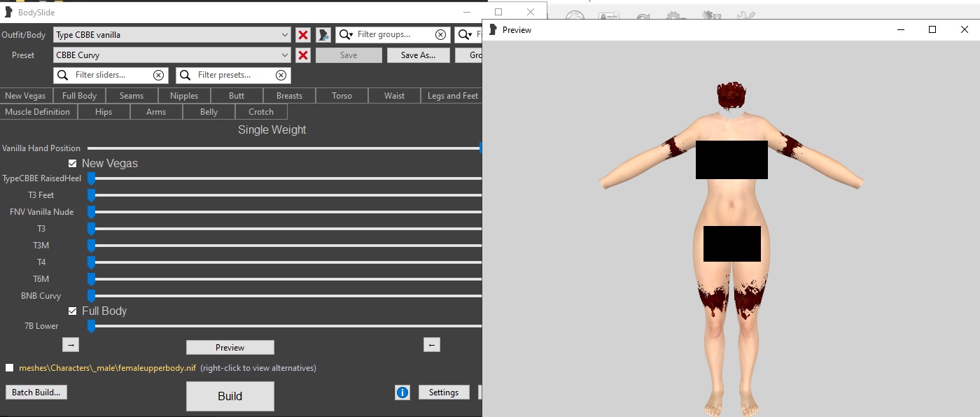Screen dimensions: 980x417
Task: Click the 7B Lower slider handle
Action: (x=91, y=326)
